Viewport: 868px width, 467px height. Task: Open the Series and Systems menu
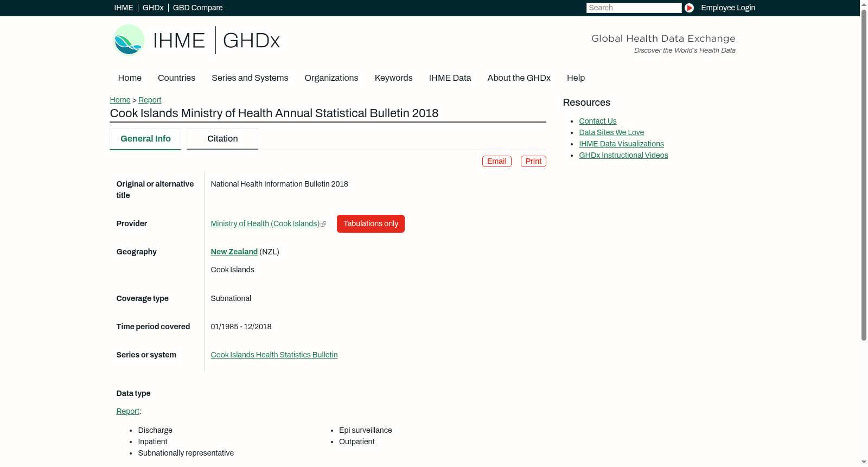coord(250,78)
